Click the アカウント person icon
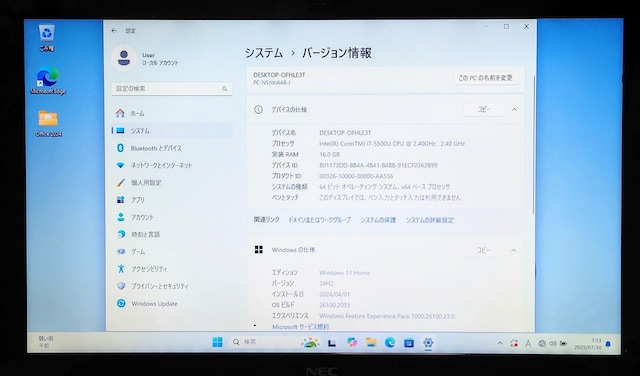This screenshot has height=376, width=640. (121, 217)
